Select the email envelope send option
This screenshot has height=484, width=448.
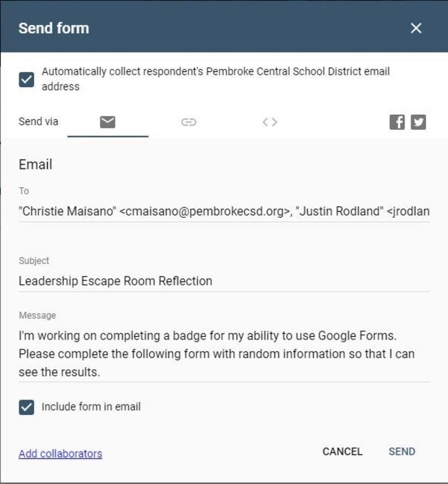[x=107, y=122]
